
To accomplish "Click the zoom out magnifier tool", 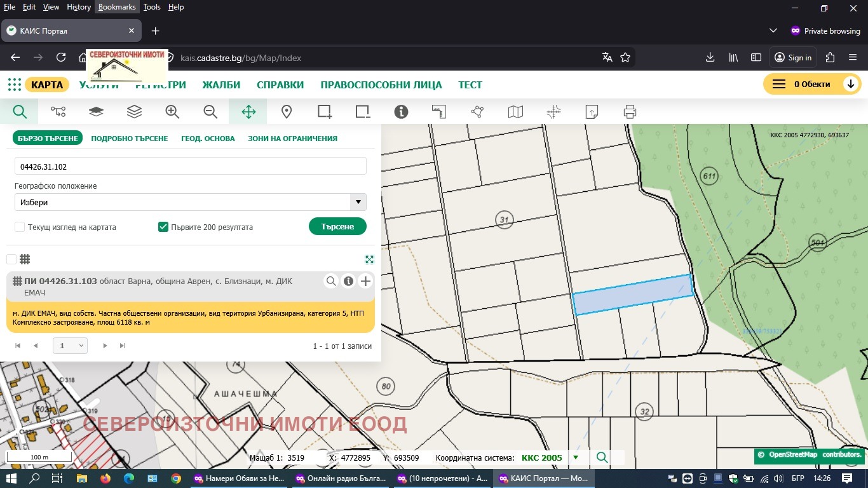I will (210, 112).
